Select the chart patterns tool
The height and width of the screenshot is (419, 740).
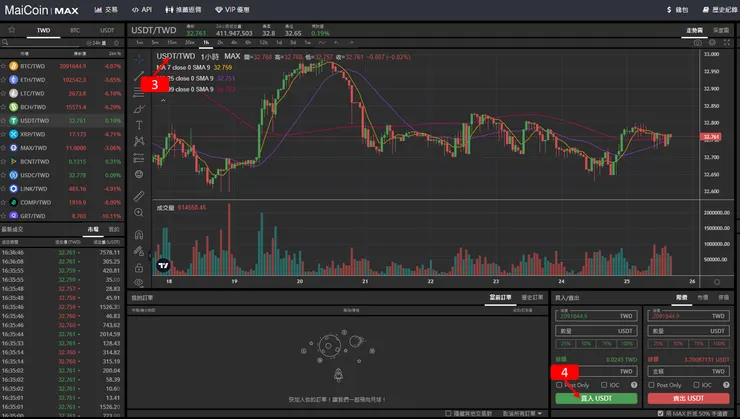point(139,141)
